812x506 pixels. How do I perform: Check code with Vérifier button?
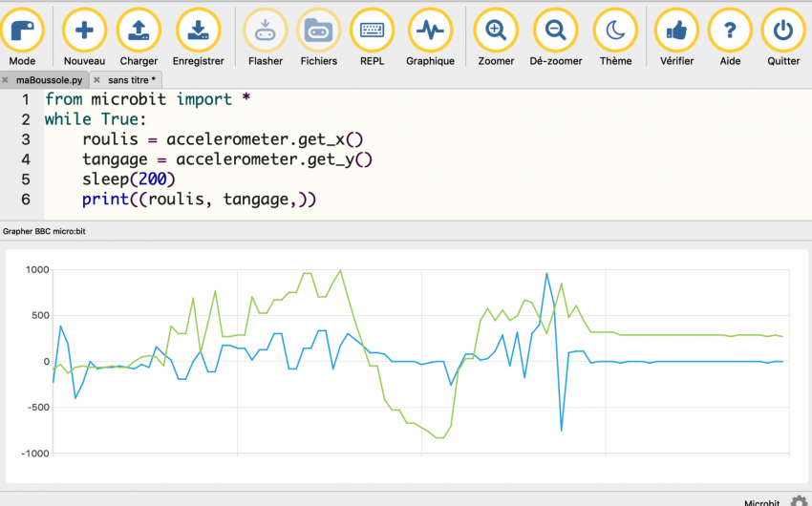(x=676, y=37)
